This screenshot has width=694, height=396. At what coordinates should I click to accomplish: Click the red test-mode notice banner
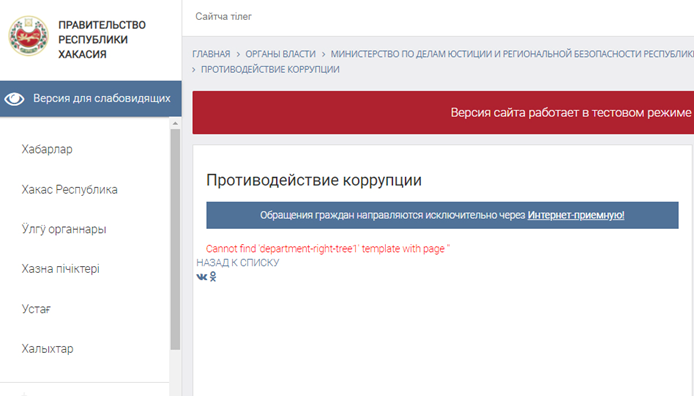click(443, 112)
